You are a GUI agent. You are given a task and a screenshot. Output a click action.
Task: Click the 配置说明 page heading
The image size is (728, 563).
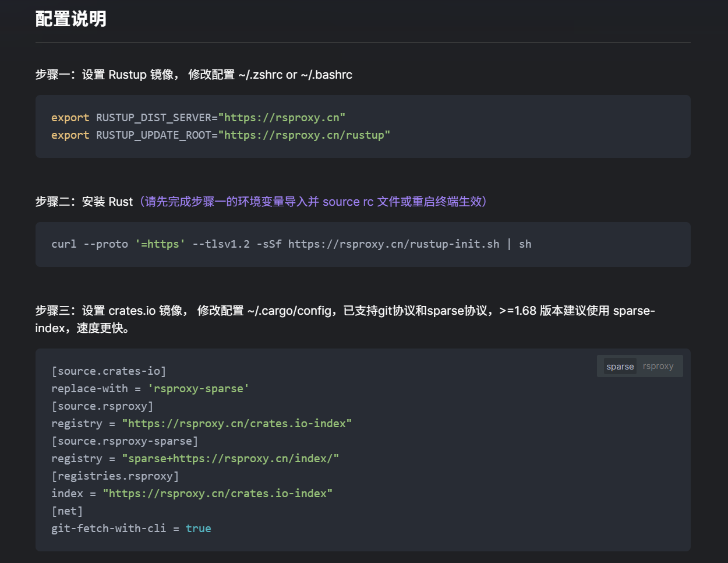point(71,19)
